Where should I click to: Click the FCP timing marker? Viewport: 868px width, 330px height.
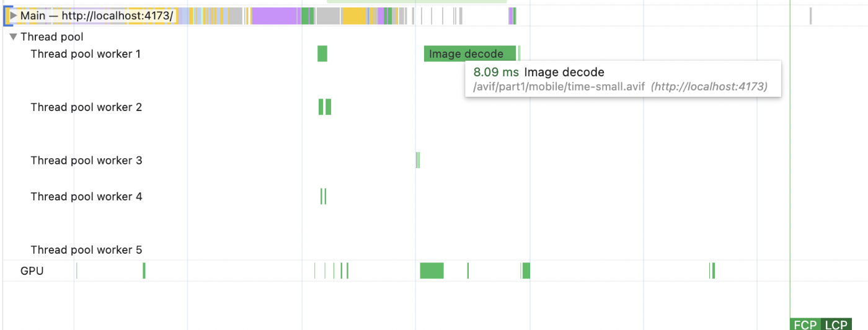805,324
